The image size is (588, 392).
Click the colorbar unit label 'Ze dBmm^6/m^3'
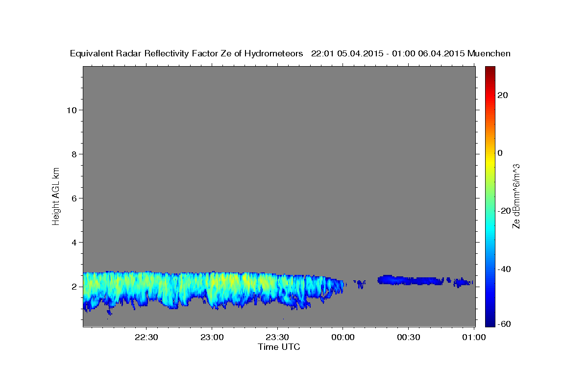[516, 196]
